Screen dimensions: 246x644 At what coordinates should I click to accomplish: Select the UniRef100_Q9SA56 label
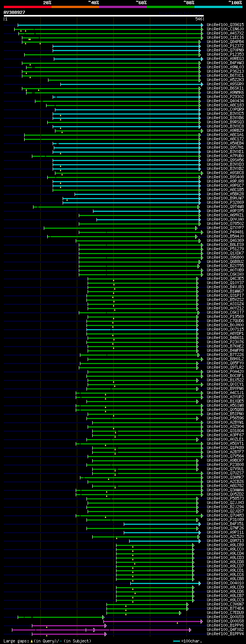(x=225, y=160)
